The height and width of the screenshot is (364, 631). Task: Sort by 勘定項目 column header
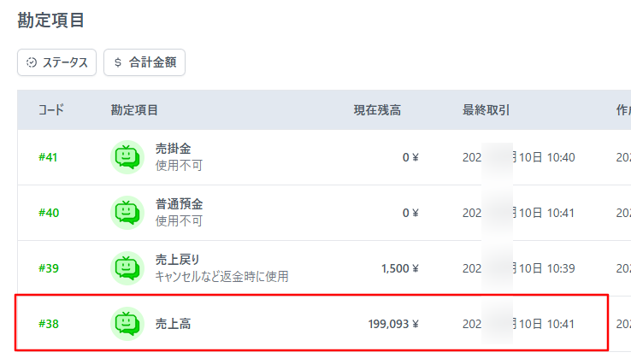pos(134,110)
